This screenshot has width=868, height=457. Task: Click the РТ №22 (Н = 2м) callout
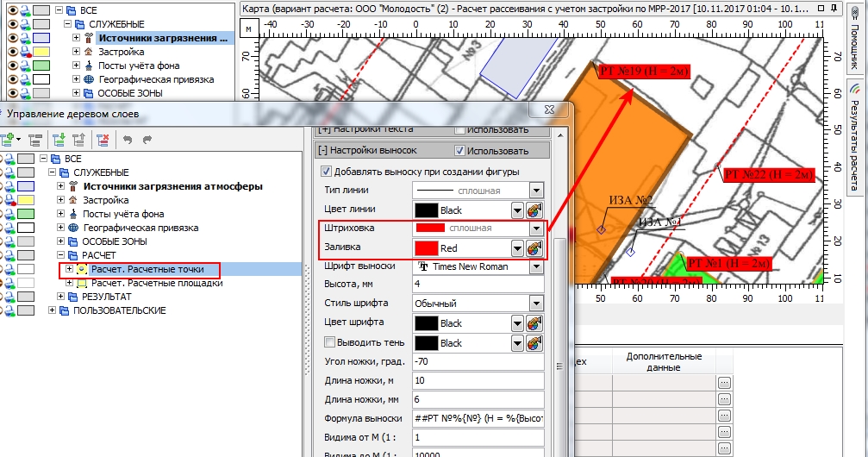(769, 174)
